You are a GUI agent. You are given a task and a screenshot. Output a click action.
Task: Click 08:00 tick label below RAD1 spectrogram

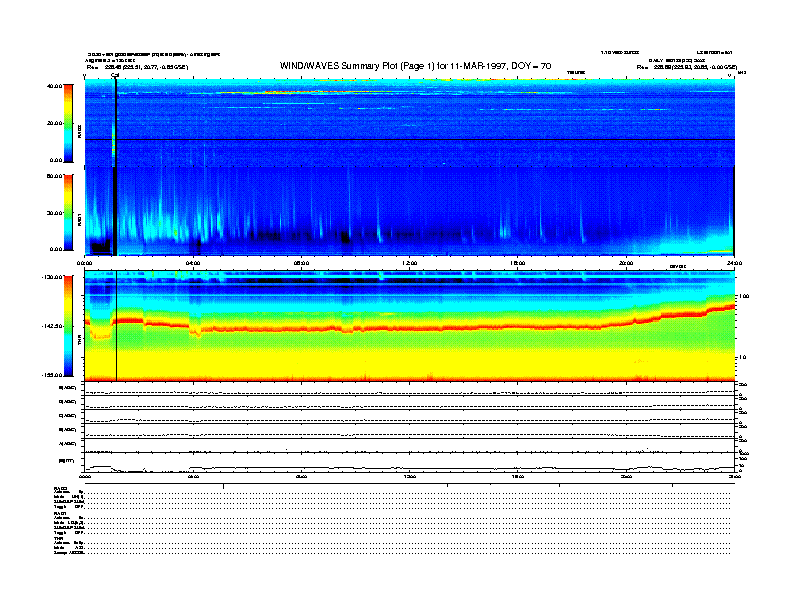pos(301,263)
